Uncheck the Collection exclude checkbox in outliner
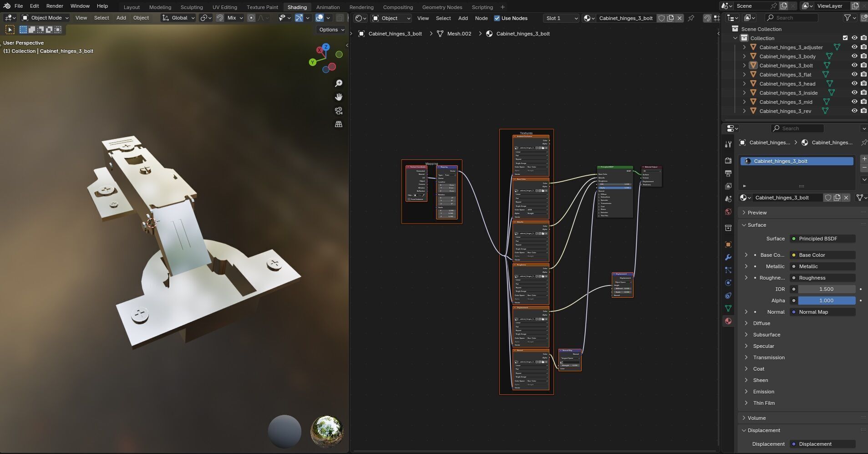Viewport: 868px width, 454px height. (845, 38)
